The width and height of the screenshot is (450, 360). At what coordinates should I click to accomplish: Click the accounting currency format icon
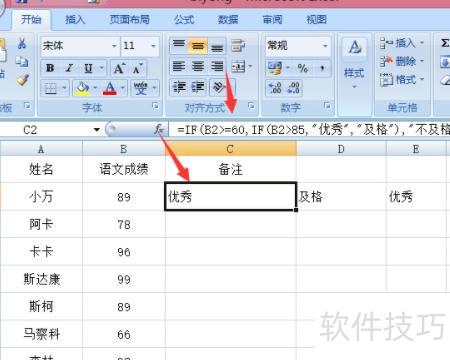point(275,68)
